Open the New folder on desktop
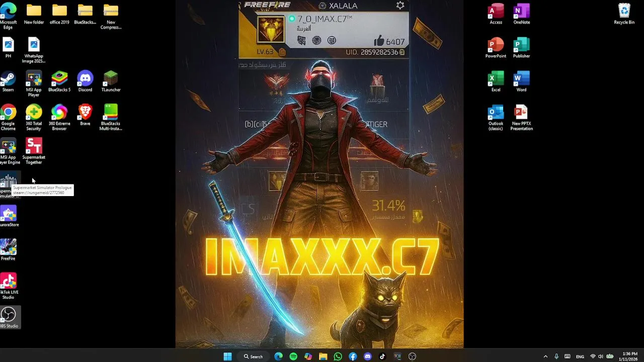 [x=34, y=15]
